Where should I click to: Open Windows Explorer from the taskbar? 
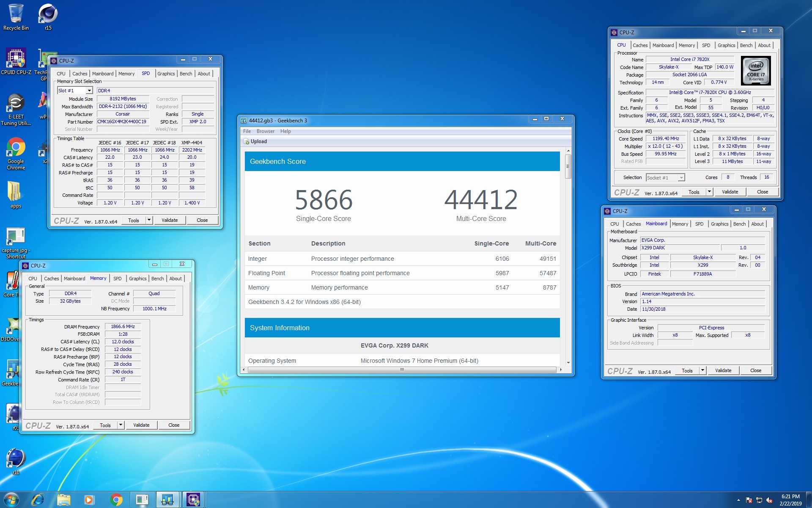pos(64,500)
